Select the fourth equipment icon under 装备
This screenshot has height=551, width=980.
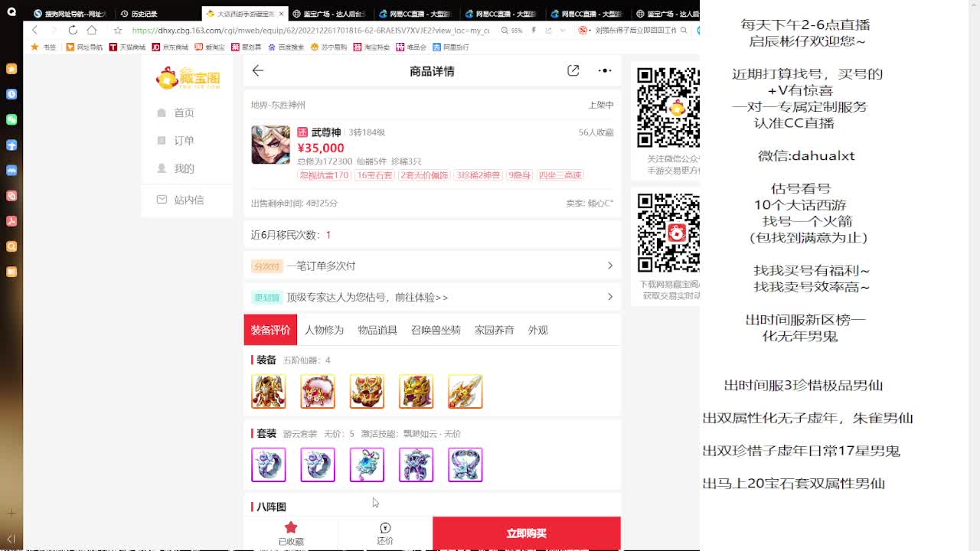pyautogui.click(x=416, y=392)
